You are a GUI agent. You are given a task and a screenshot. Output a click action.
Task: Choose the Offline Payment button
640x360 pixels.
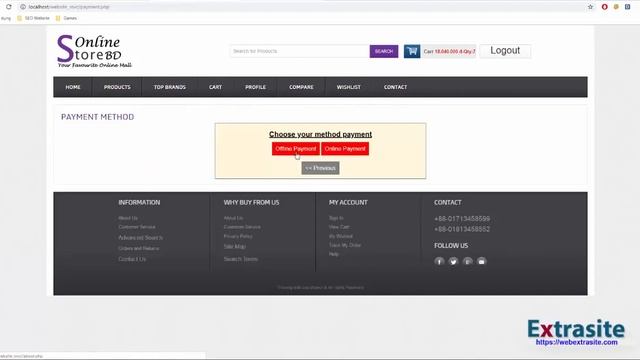coord(296,149)
